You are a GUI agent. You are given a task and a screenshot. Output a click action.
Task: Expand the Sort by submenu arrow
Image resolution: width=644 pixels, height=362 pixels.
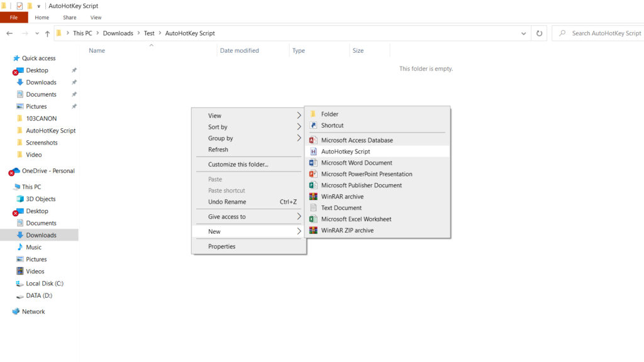pos(299,127)
